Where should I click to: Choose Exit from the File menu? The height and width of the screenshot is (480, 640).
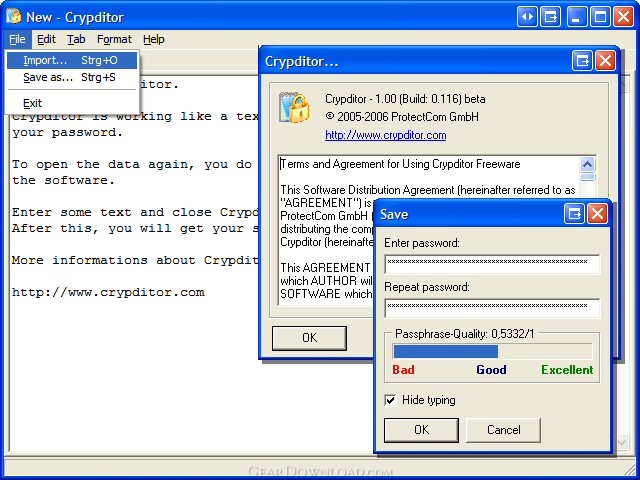tap(32, 103)
